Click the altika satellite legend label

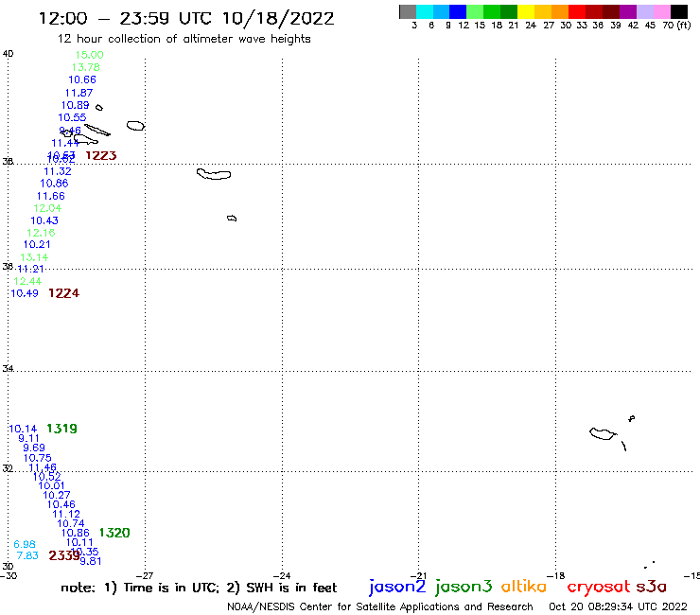pos(524,587)
